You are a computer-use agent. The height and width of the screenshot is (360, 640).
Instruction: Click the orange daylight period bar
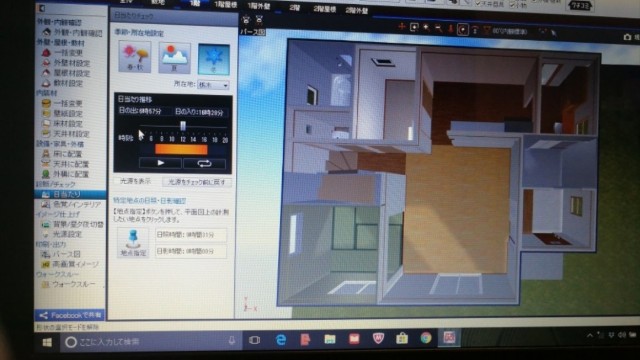click(x=181, y=150)
